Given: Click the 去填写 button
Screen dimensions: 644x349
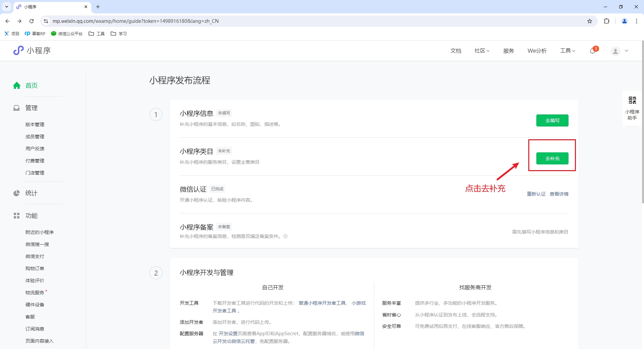Looking at the screenshot, I should pos(552,120).
